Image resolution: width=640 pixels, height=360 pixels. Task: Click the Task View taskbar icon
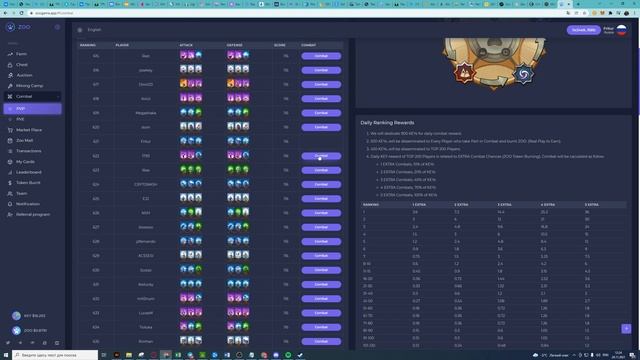104,355
